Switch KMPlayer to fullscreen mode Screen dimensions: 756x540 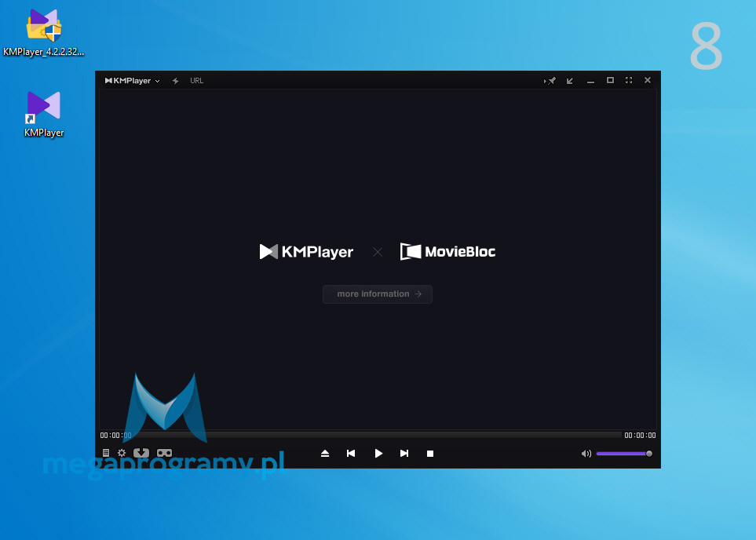pos(629,80)
